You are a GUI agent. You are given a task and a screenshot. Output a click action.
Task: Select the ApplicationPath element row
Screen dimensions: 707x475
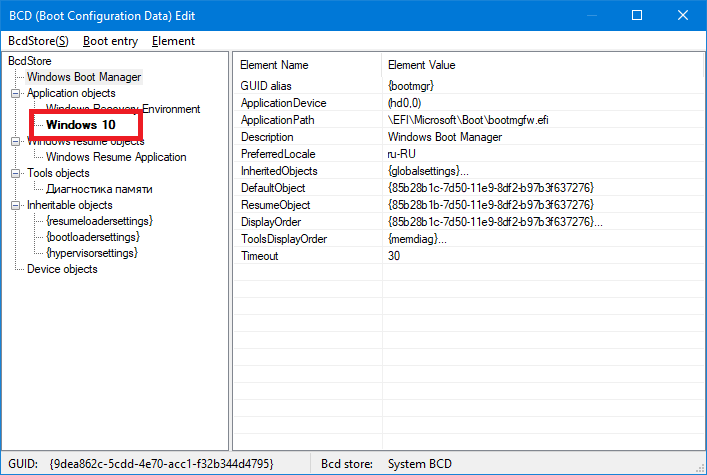[469, 120]
